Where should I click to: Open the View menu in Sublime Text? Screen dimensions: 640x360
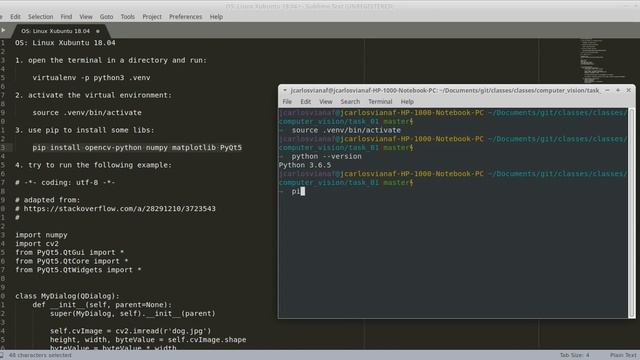coord(86,17)
